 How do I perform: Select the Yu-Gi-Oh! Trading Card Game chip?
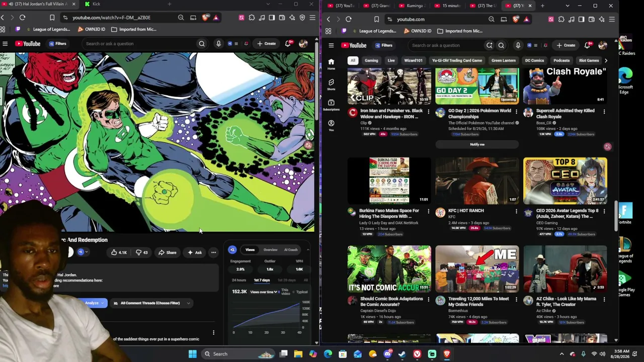(x=457, y=60)
